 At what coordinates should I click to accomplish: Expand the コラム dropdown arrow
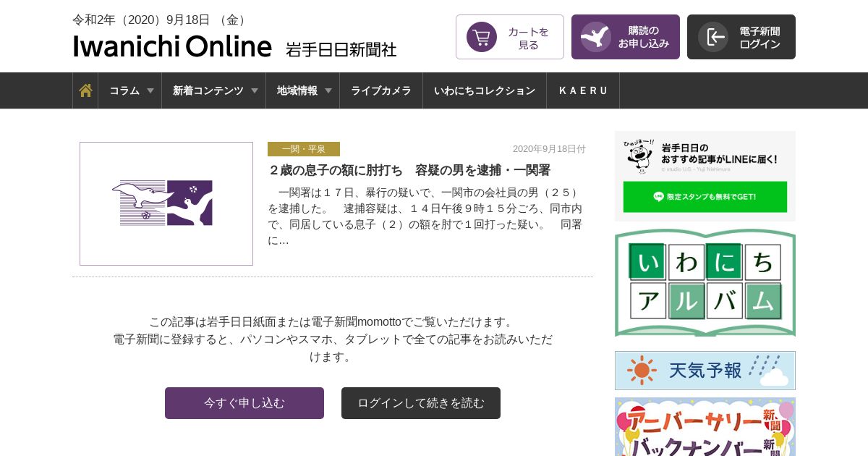point(150,90)
